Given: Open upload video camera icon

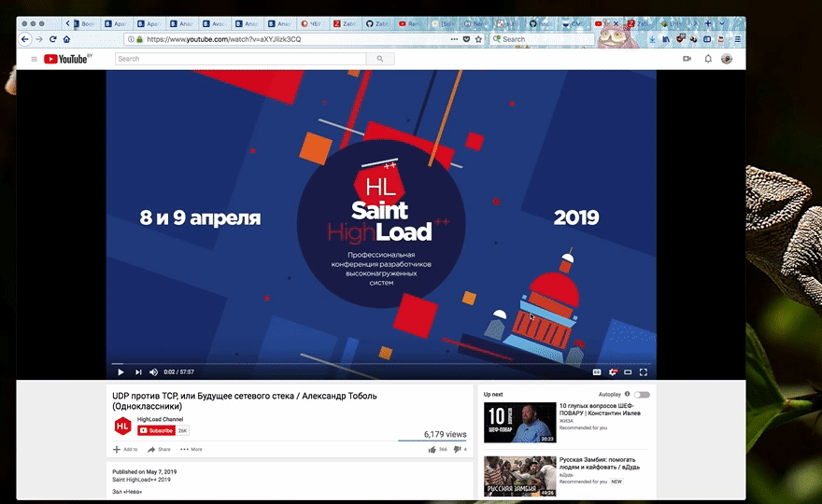Looking at the screenshot, I should 687,59.
